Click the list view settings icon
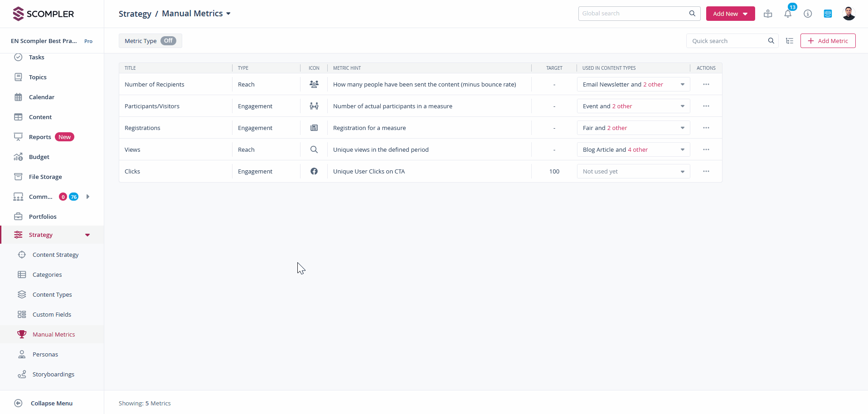The width and height of the screenshot is (868, 414). 790,41
